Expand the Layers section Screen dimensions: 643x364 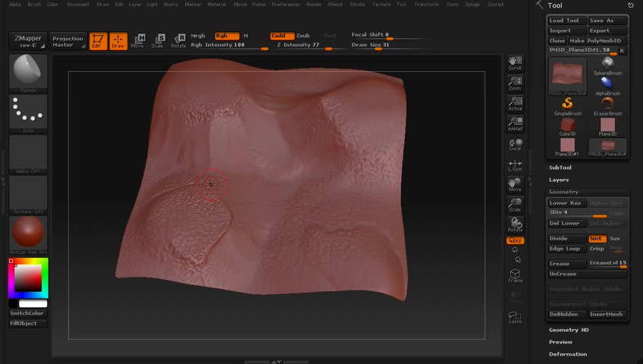click(559, 180)
